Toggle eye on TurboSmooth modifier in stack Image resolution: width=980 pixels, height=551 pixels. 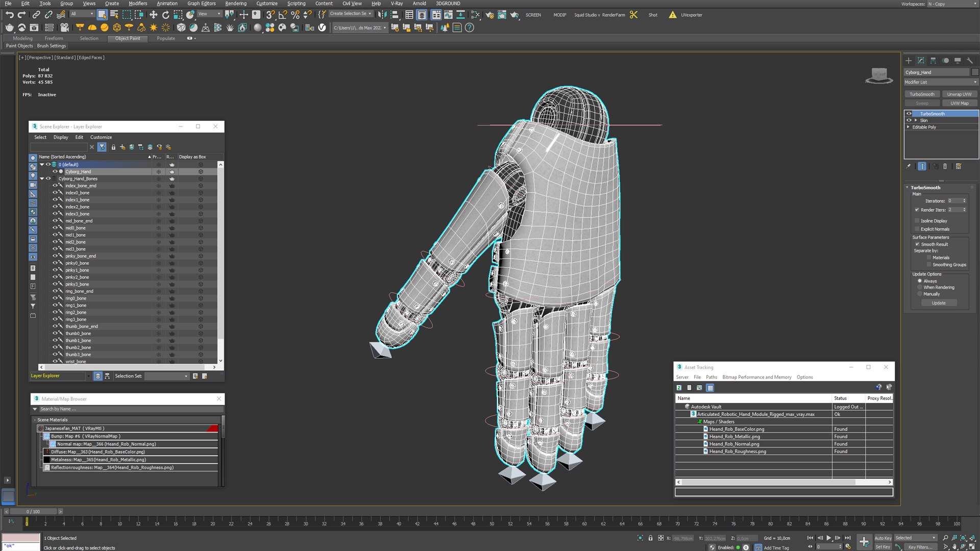point(909,114)
